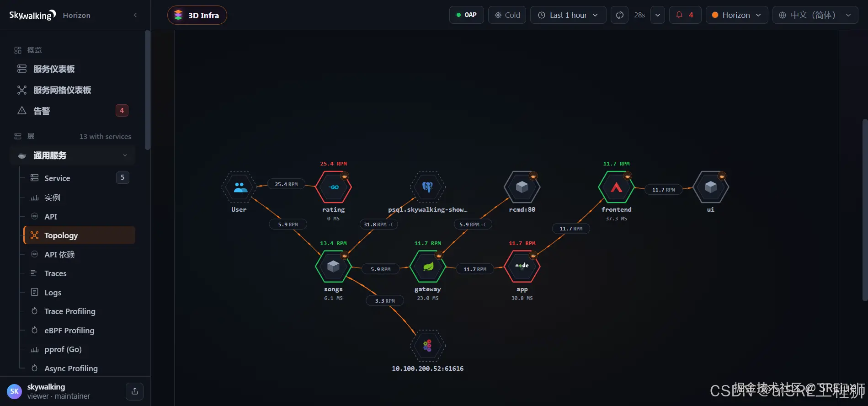868x406 pixels.
Task: Select the gateway Spring service node
Action: click(x=428, y=267)
